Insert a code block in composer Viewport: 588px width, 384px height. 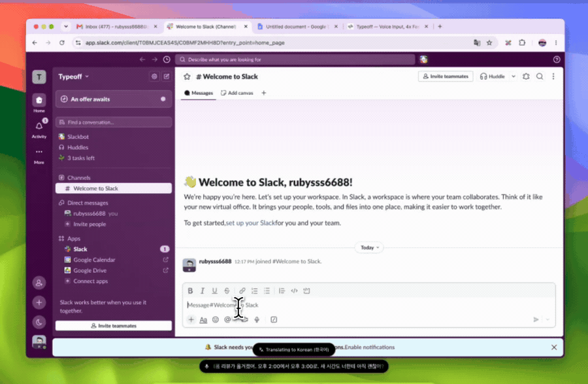pyautogui.click(x=307, y=291)
